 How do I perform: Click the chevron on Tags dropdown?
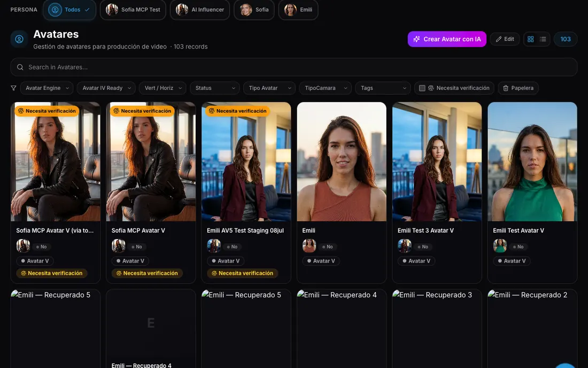404,88
